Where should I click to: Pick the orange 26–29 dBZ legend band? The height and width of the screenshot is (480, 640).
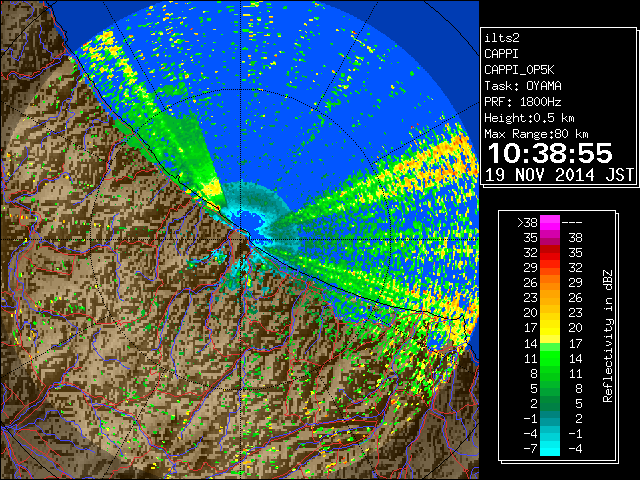click(550, 283)
